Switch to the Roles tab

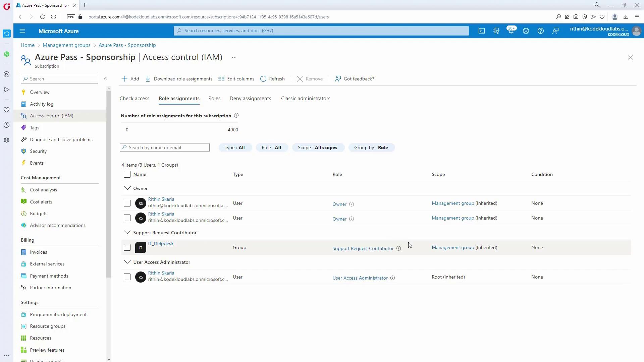click(214, 99)
